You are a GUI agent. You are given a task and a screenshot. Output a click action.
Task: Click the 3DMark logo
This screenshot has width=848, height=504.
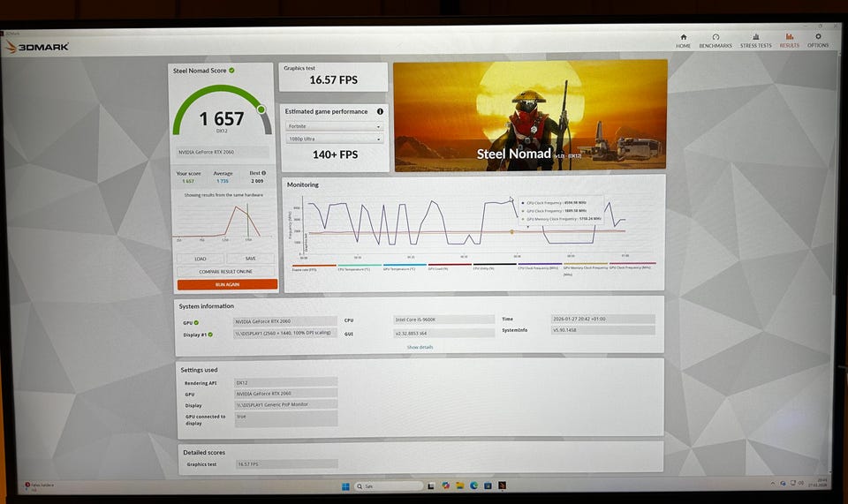[37, 47]
